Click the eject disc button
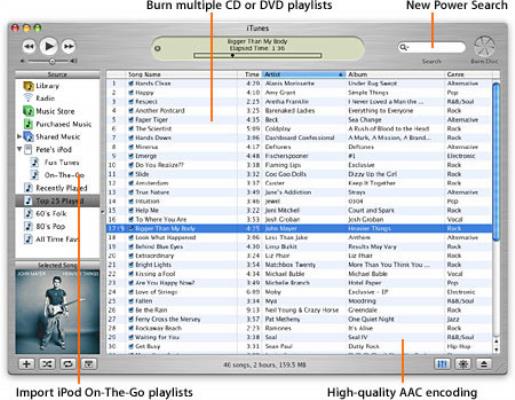 [484, 364]
